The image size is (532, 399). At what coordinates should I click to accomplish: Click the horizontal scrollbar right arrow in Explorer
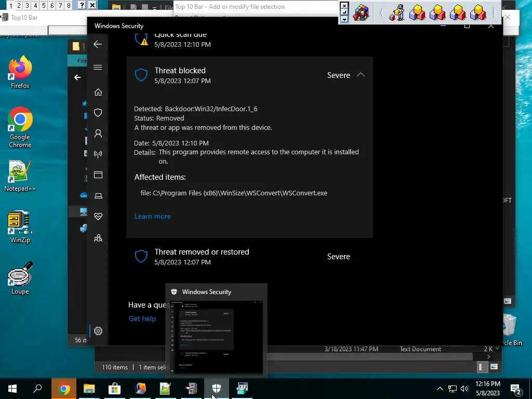tap(489, 356)
